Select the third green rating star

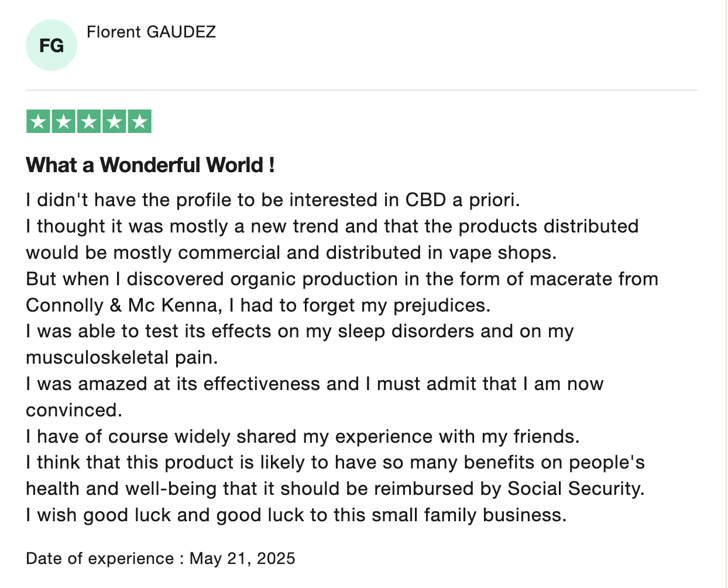88,122
